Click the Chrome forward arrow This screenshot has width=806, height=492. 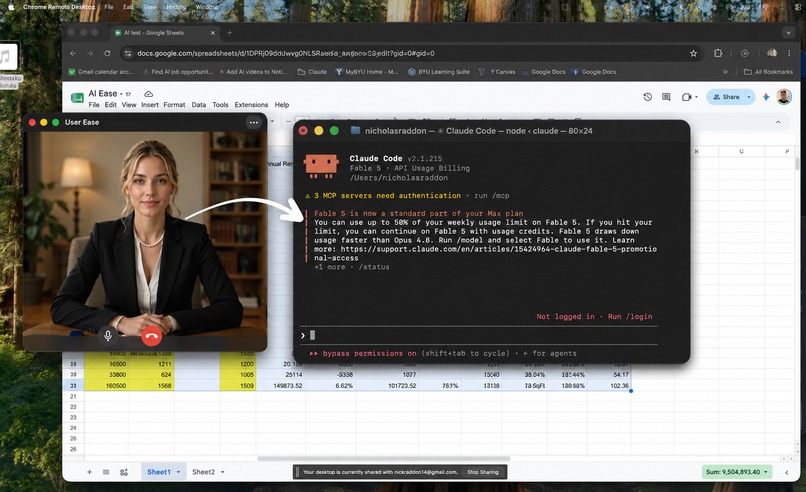click(x=90, y=53)
